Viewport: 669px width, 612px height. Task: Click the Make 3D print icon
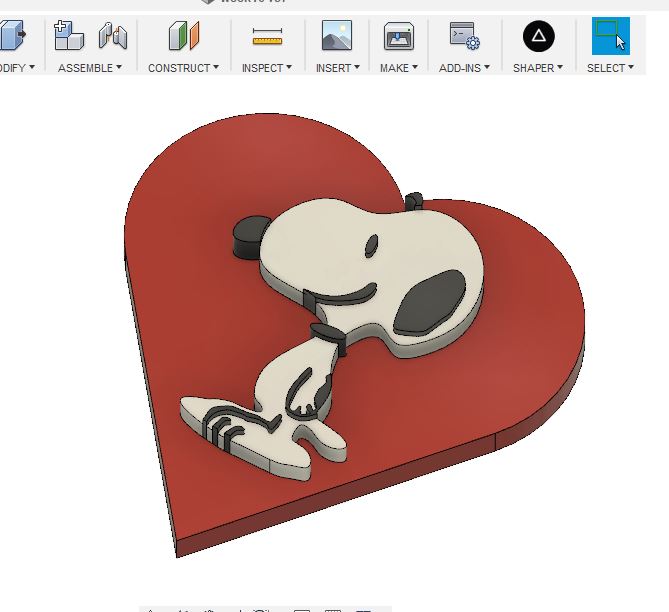(399, 36)
